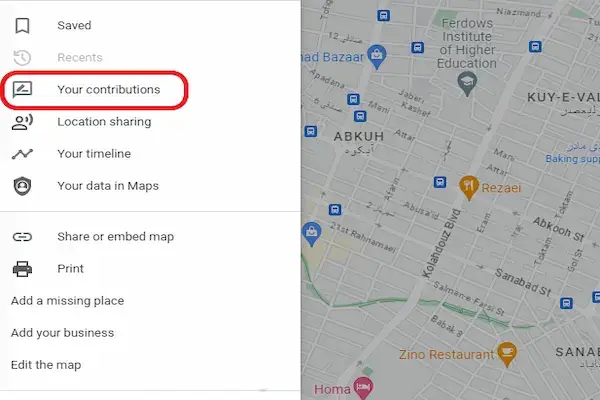Image resolution: width=600 pixels, height=400 pixels.
Task: Open Your contributions menu entry
Action: click(x=108, y=90)
